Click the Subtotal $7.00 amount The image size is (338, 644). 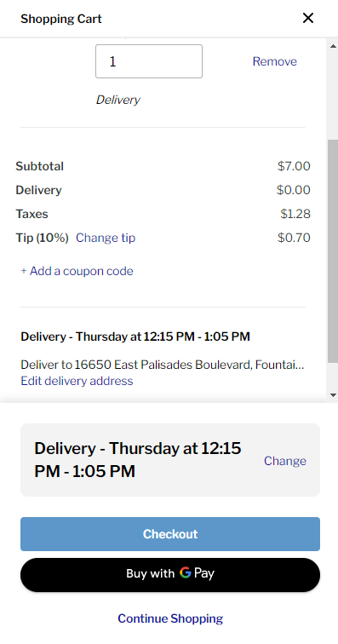pyautogui.click(x=294, y=166)
